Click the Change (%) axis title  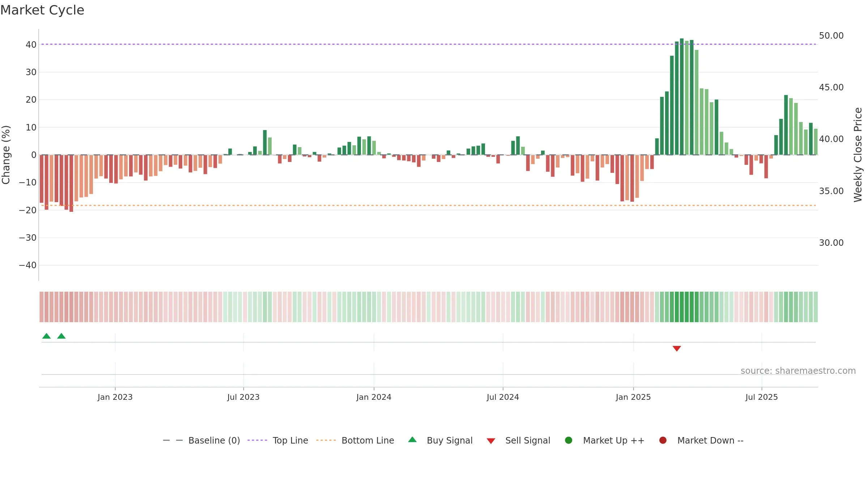tap(6, 155)
